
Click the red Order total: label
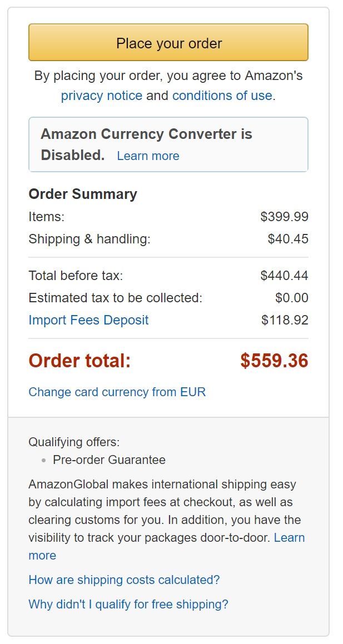click(x=79, y=361)
